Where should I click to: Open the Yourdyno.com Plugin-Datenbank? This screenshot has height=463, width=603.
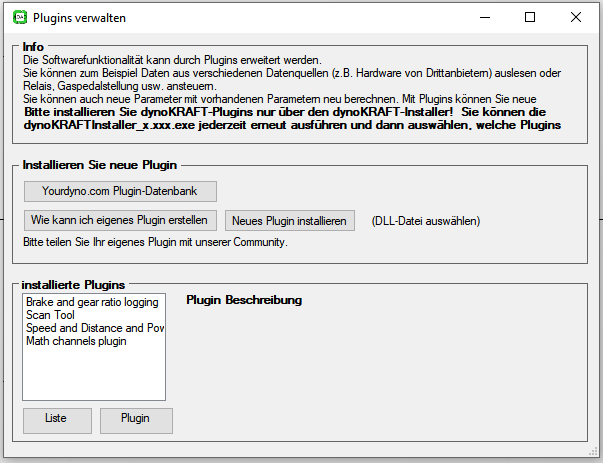[120, 192]
